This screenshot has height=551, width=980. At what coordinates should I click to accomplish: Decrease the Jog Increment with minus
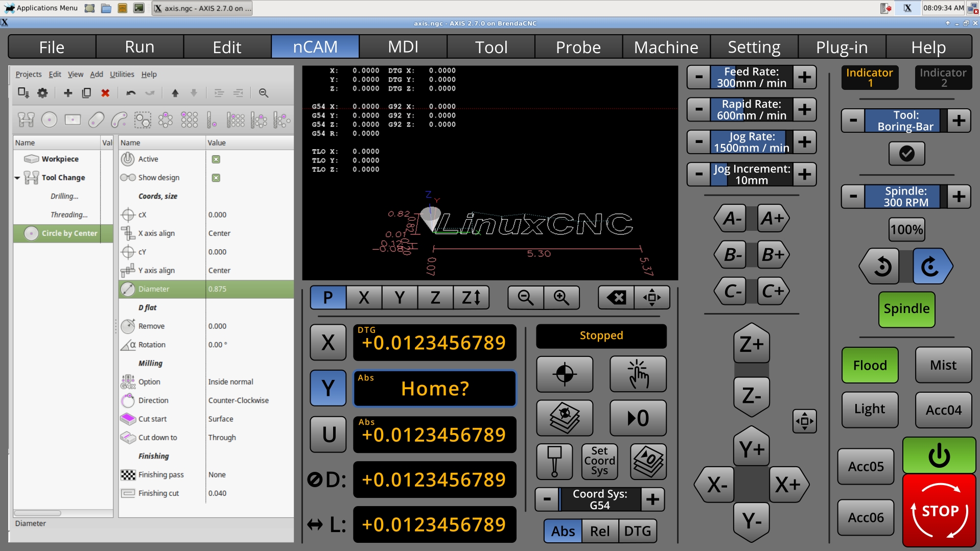pyautogui.click(x=699, y=174)
